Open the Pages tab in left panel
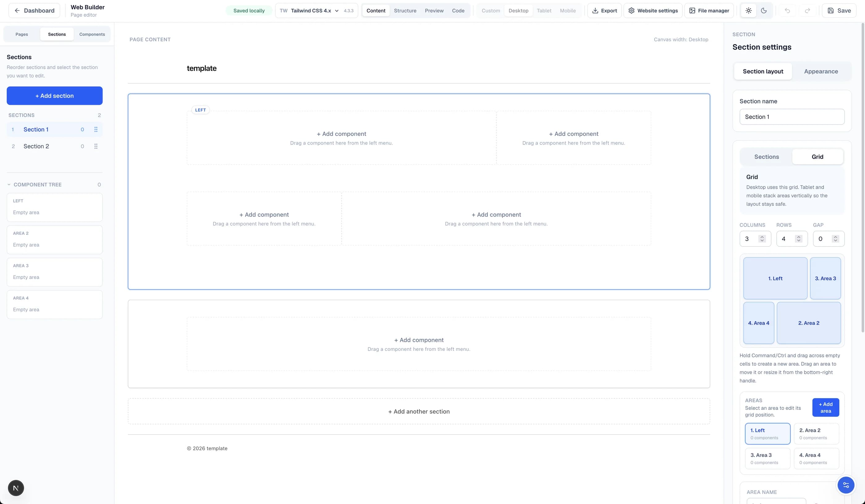The image size is (865, 504). (x=22, y=34)
